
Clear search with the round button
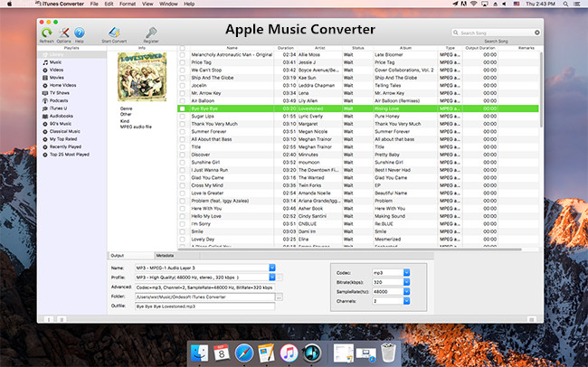click(x=537, y=33)
